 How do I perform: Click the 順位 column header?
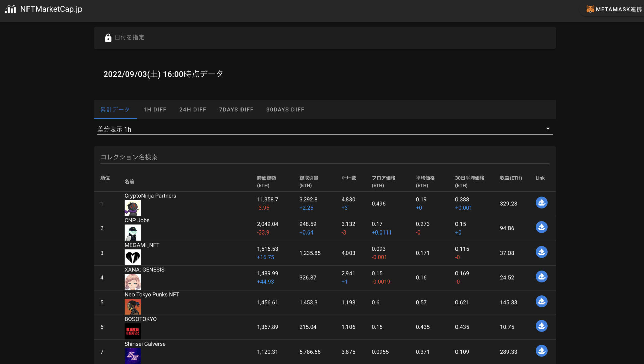105,178
